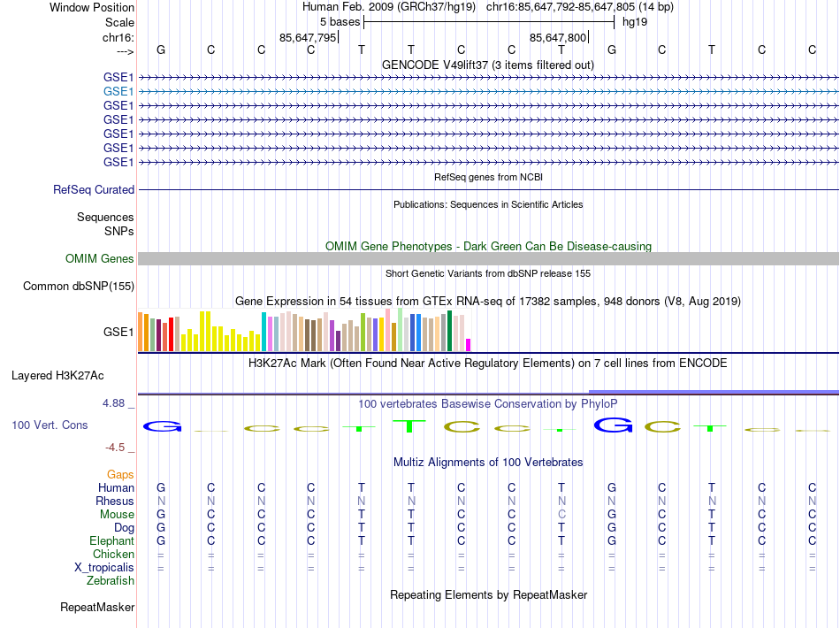The height and width of the screenshot is (628, 840).
Task: Open 'RefSeq Curated' track label
Action: [x=94, y=189]
